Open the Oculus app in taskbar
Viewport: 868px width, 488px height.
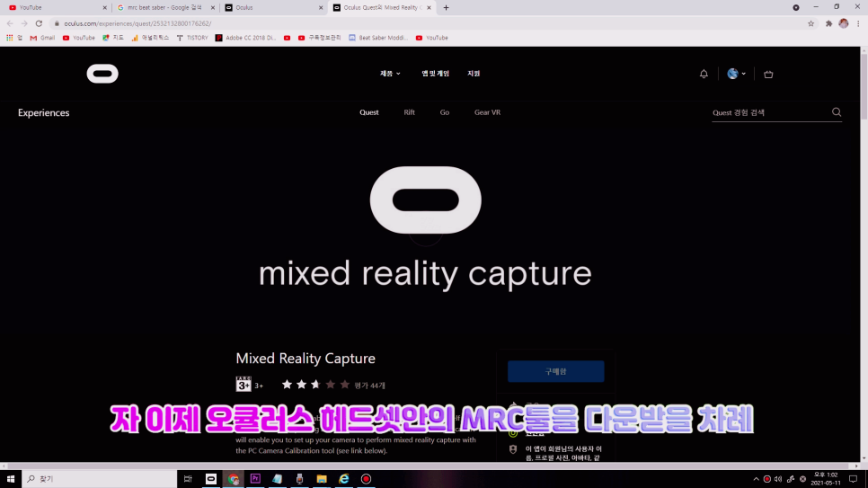pos(211,479)
